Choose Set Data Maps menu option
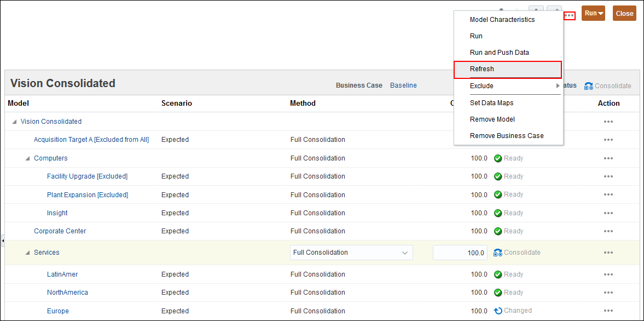The image size is (644, 321). [491, 103]
